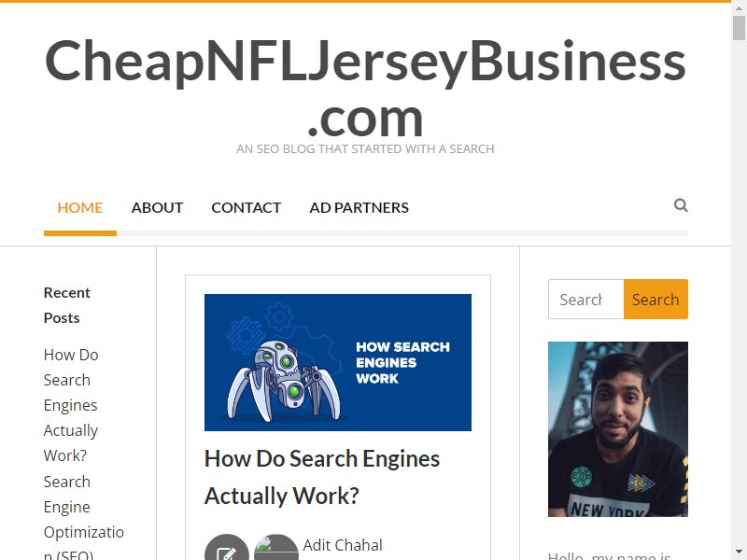Viewport: 747px width, 560px height.
Task: Open the CheapNFLJerseyBusiness.com site title link
Action: (x=365, y=88)
